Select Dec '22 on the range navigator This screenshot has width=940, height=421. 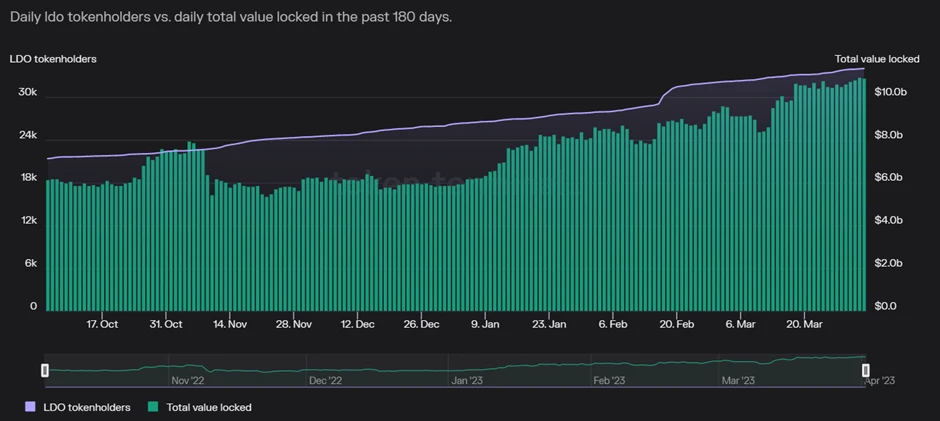[x=326, y=381]
